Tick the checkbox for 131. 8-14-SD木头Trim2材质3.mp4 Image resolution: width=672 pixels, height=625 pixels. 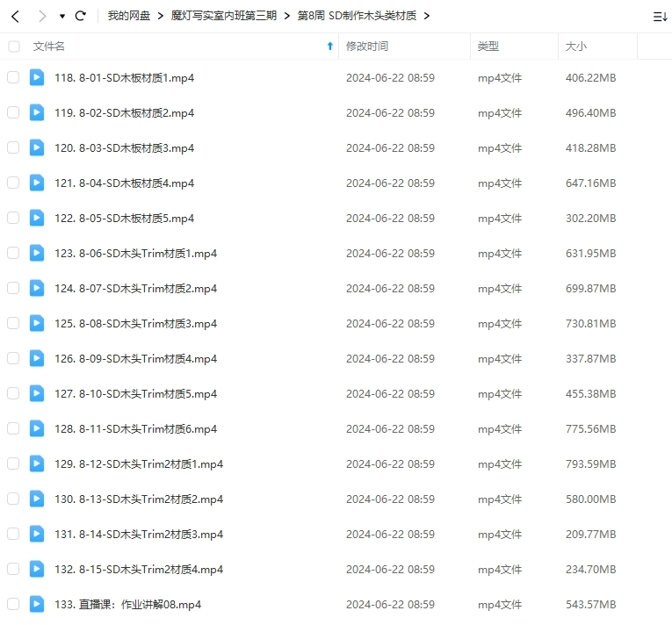point(13,534)
